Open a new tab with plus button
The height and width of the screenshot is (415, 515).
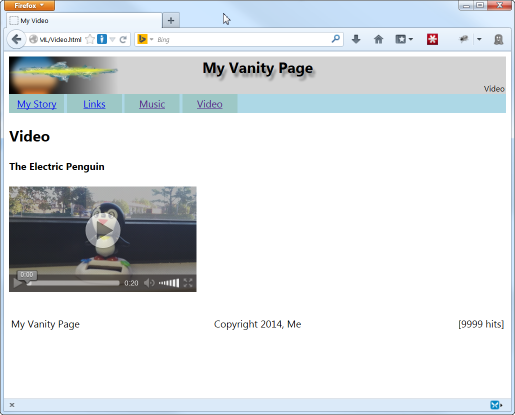click(x=171, y=21)
